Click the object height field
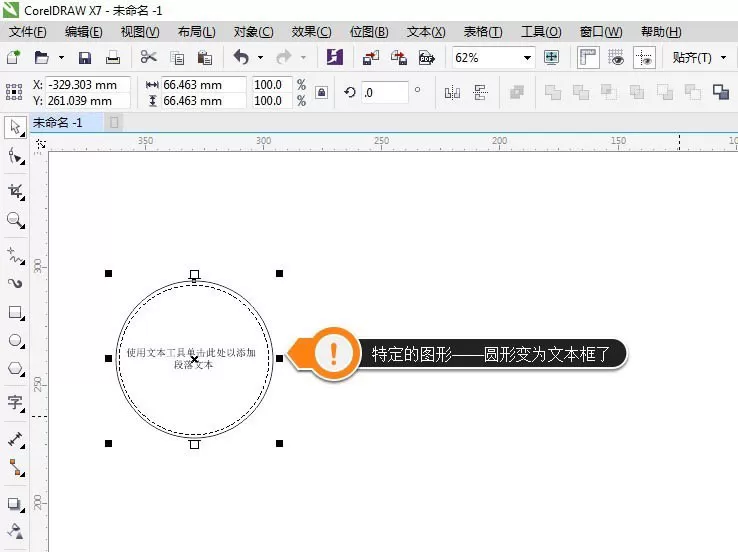738x552 pixels. [x=203, y=101]
